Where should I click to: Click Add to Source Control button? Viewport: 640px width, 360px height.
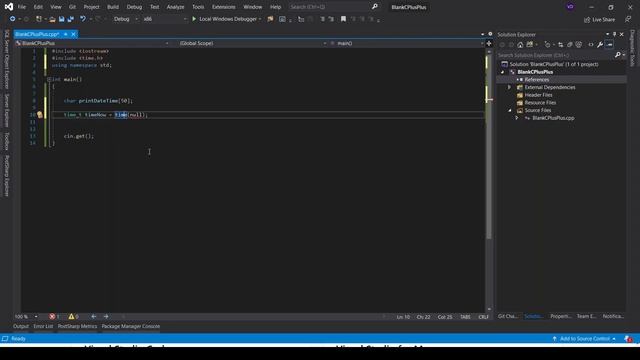point(584,339)
